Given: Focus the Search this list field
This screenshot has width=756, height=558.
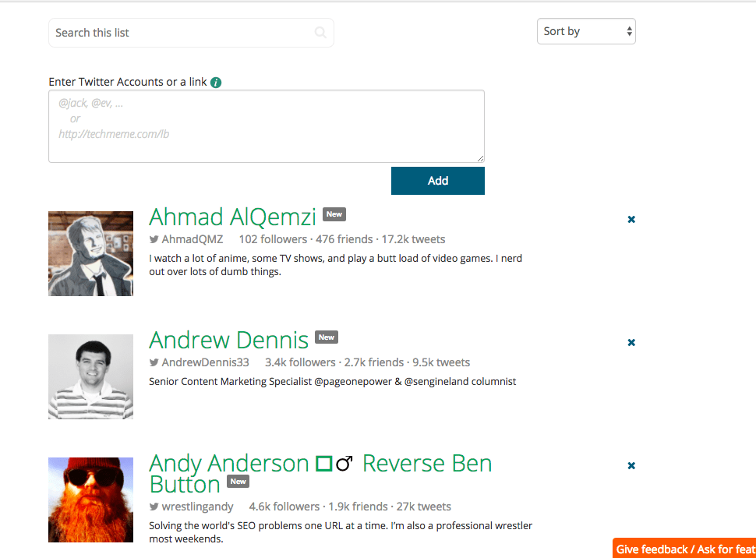Looking at the screenshot, I should 183,33.
